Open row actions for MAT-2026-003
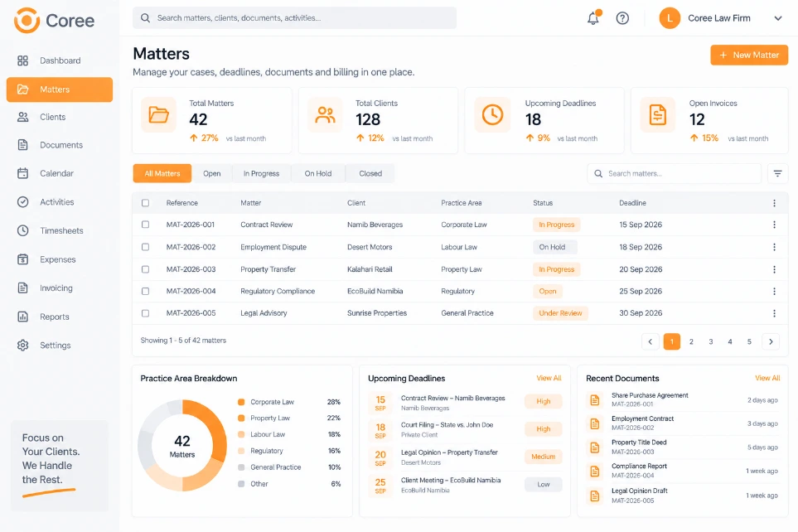The height and width of the screenshot is (532, 798). [774, 269]
